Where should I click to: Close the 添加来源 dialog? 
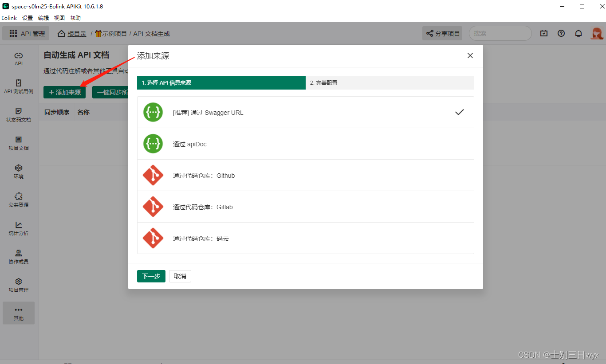(470, 55)
